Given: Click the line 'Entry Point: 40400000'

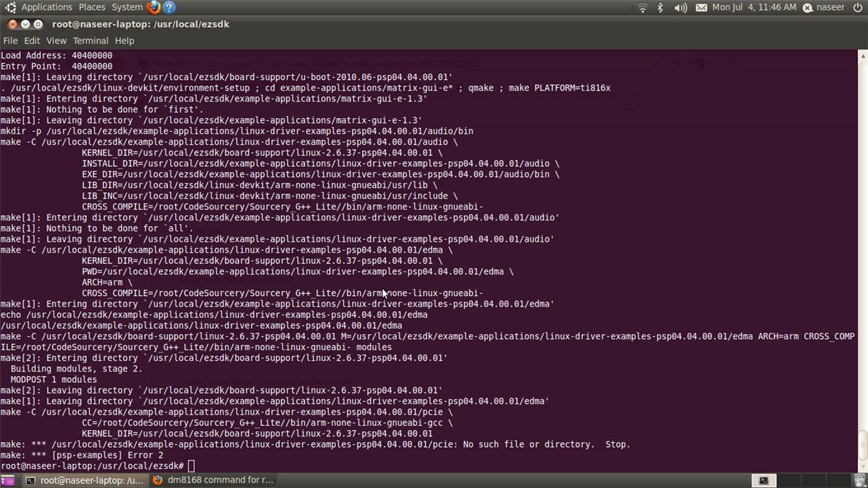Looking at the screenshot, I should 56,66.
